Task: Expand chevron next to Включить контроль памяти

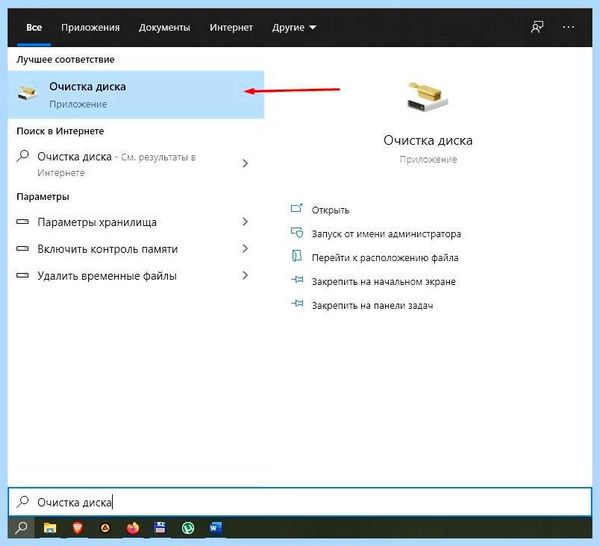Action: tap(245, 249)
